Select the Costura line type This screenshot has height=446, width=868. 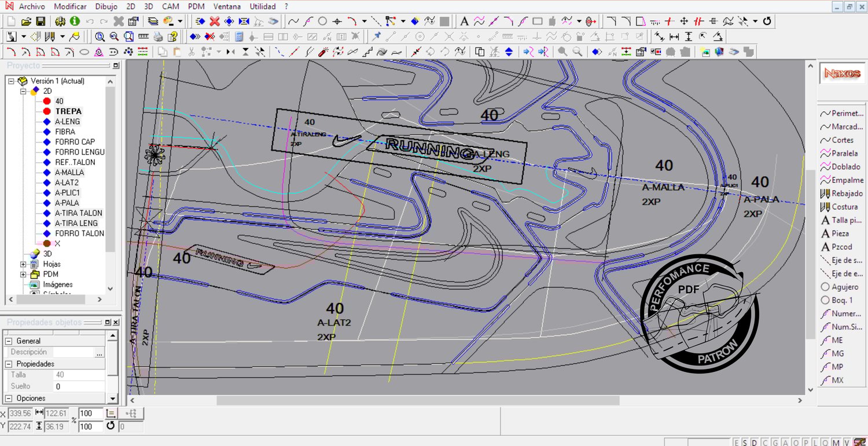pos(839,207)
